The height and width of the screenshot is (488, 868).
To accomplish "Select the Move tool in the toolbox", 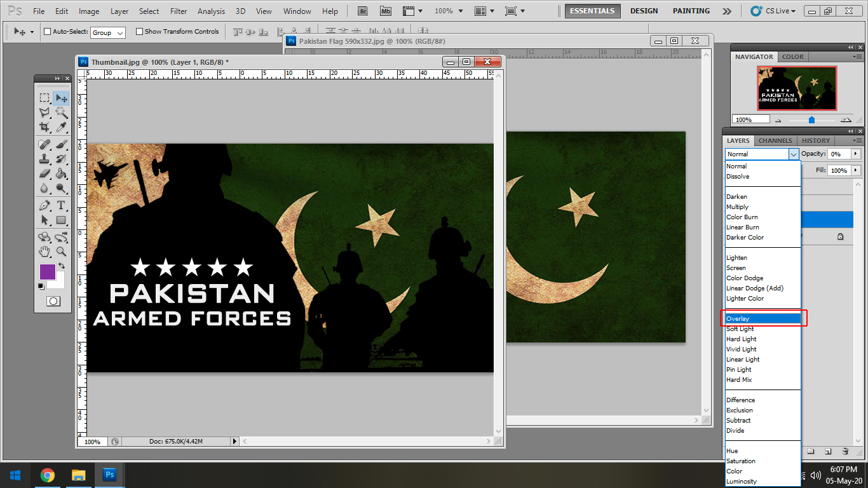I will click(x=62, y=98).
